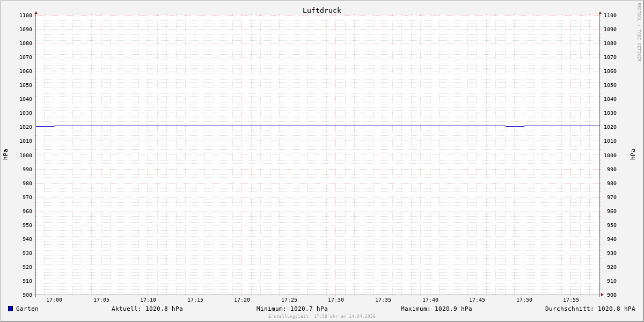Click the Minimum 1020.7 hPa value
The width and height of the screenshot is (644, 322).
coord(292,309)
